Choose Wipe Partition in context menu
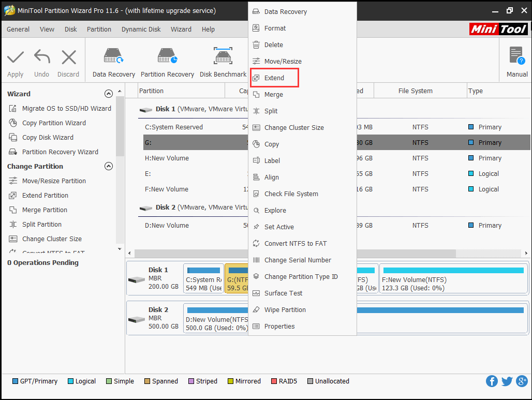Viewport: 532px width, 400px height. [x=302, y=310]
